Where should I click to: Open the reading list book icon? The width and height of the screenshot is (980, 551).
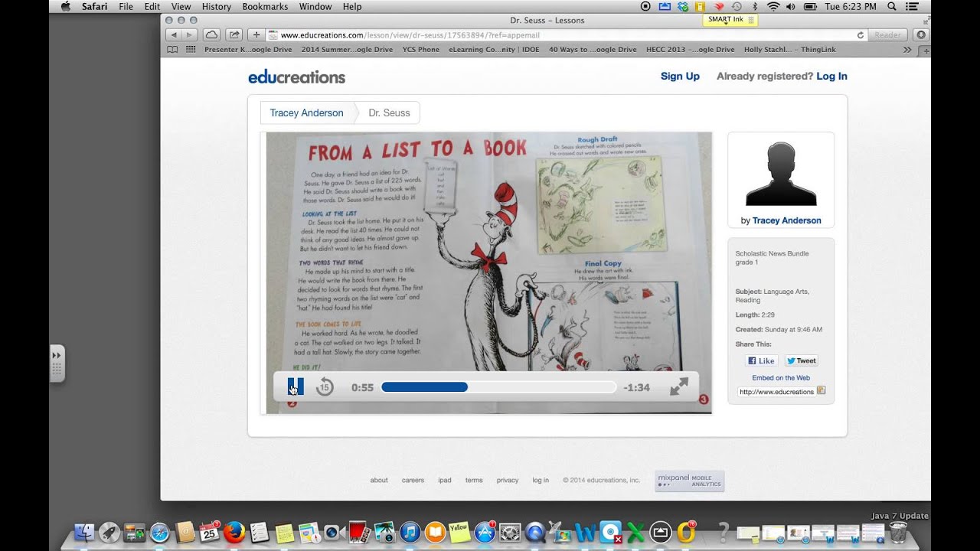(x=172, y=50)
